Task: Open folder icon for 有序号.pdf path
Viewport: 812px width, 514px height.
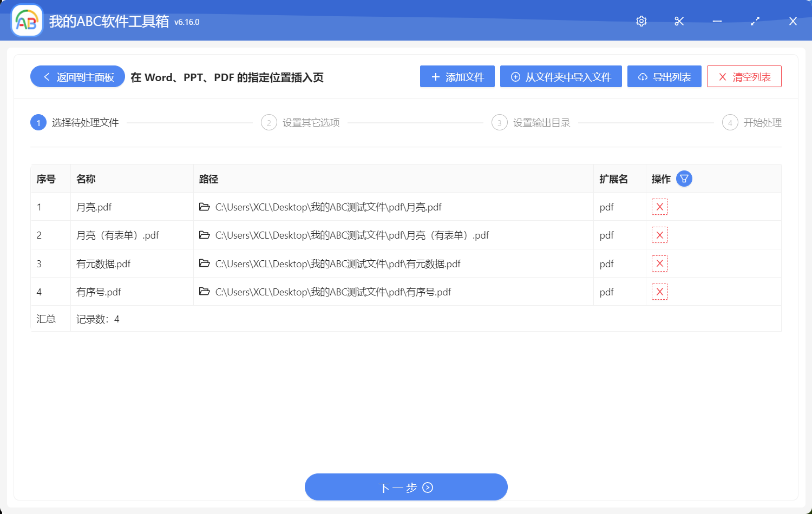Action: click(205, 292)
